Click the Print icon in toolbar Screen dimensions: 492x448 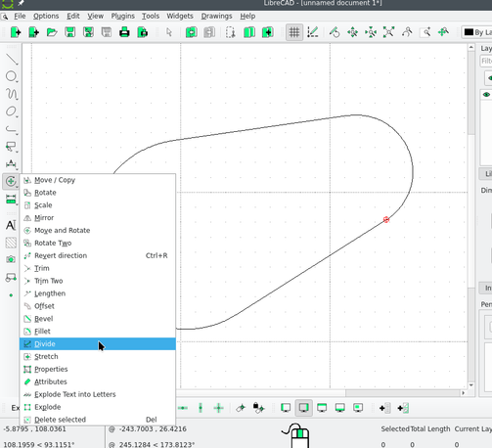[124, 32]
